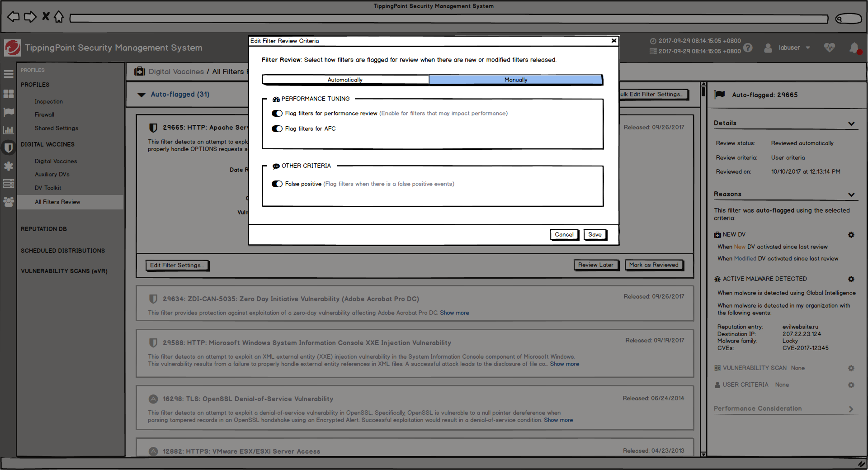This screenshot has width=868, height=470.
Task: Click filter list scrollbar up arrow
Action: click(x=703, y=85)
